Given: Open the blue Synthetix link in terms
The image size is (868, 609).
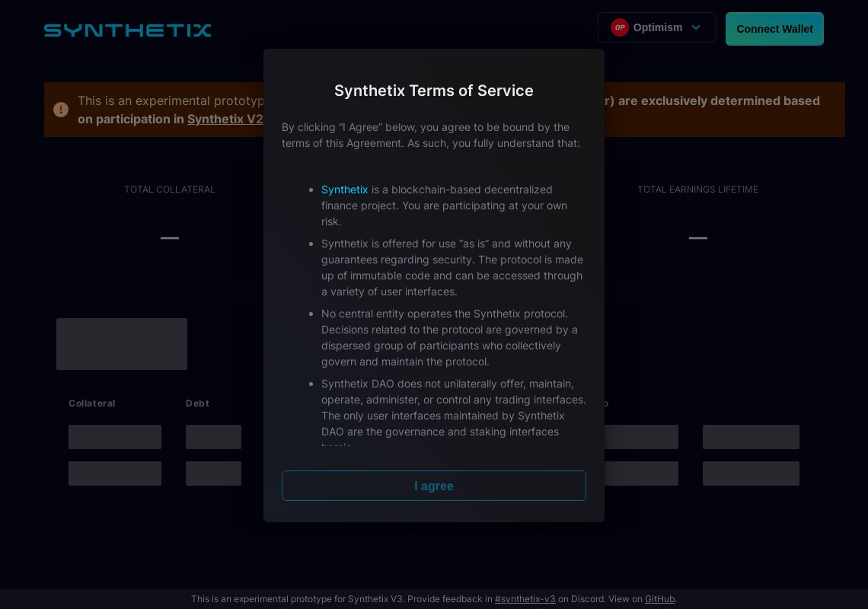Looking at the screenshot, I should (x=344, y=190).
